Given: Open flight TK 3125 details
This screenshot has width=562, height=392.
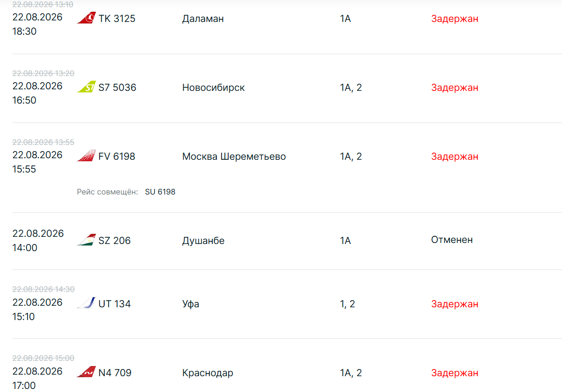Looking at the screenshot, I should click(117, 19).
